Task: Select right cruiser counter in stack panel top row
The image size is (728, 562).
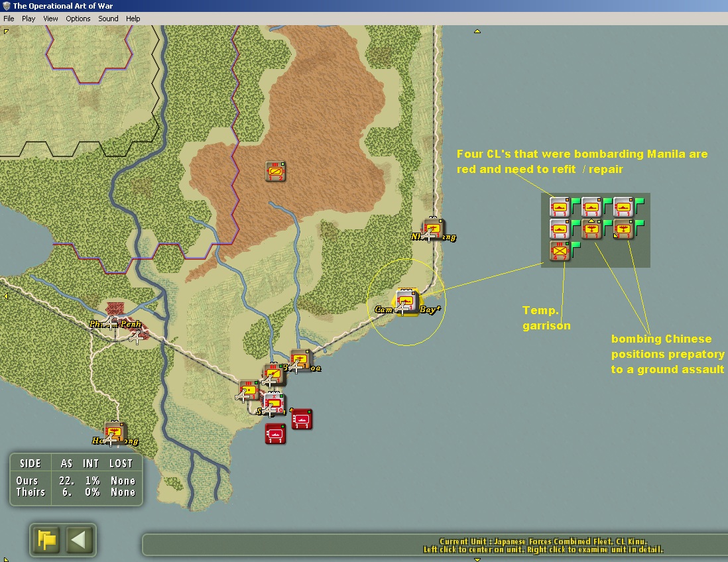Action: 623,207
